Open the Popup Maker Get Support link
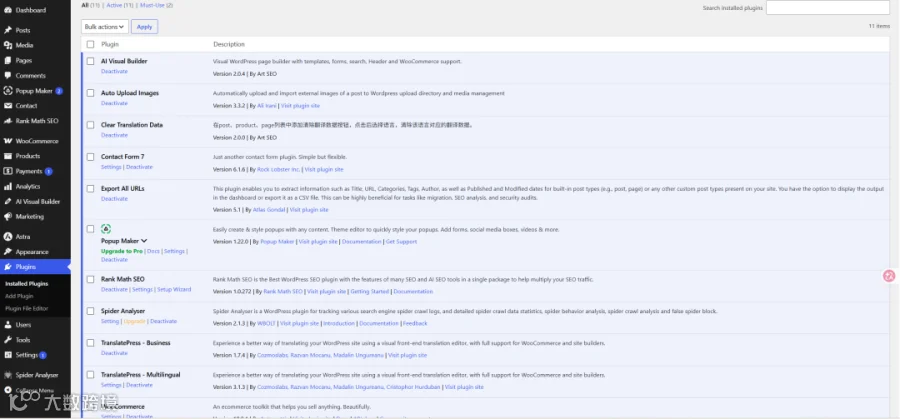Image resolution: width=900 pixels, height=419 pixels. point(401,242)
